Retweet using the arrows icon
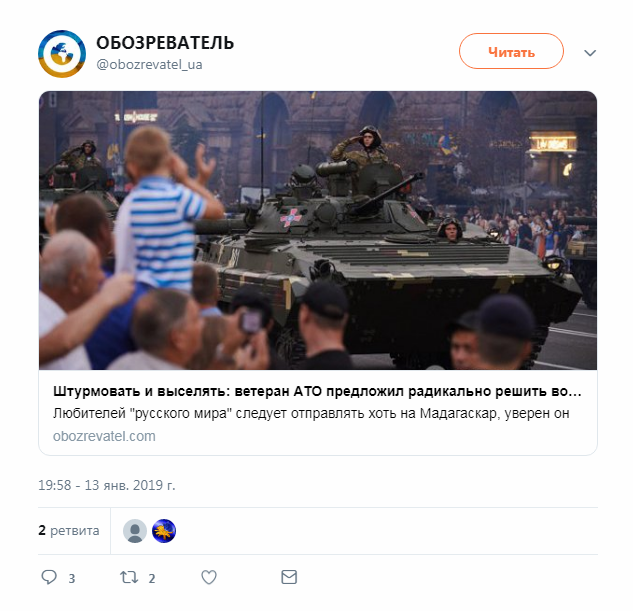This screenshot has width=633, height=611. click(129, 577)
